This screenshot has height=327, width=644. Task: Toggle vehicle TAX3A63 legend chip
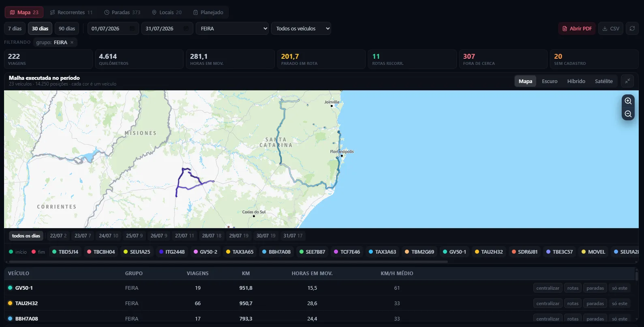[x=382, y=252]
